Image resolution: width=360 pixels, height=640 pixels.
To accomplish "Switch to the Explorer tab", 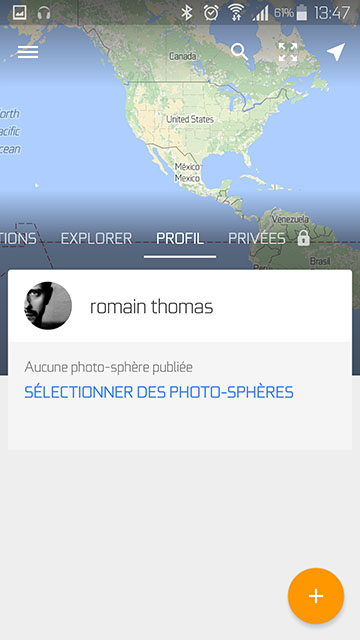I will point(96,238).
